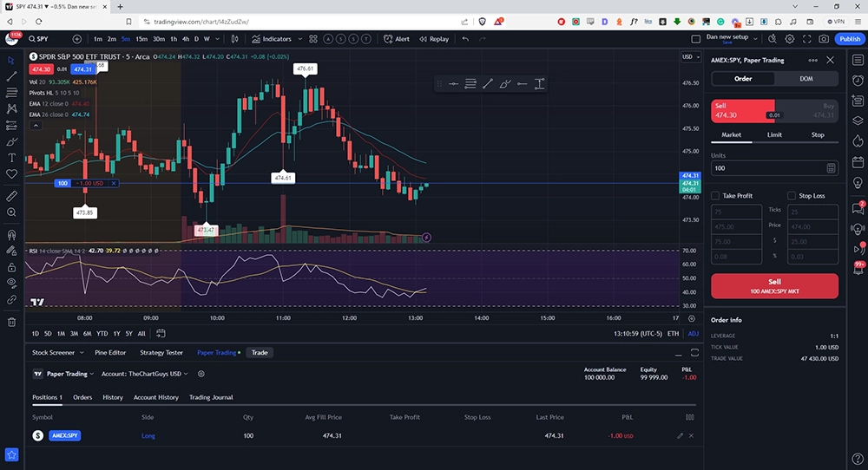Open a new browser tab
The width and height of the screenshot is (868, 470).
click(x=120, y=7)
